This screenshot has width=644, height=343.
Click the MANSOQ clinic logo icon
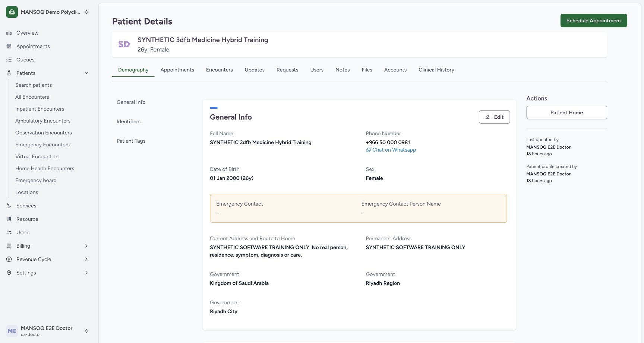(x=12, y=12)
